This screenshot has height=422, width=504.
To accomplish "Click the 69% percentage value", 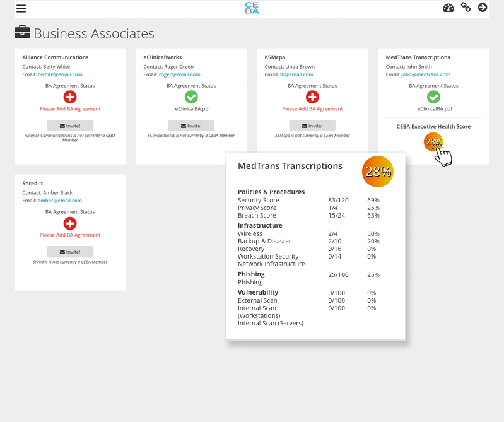I will [373, 200].
